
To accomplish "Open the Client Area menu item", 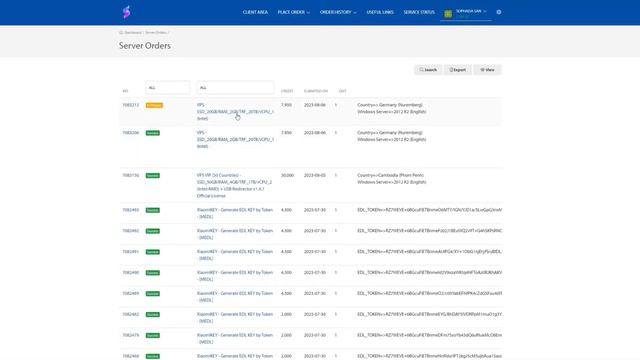I will coord(255,12).
